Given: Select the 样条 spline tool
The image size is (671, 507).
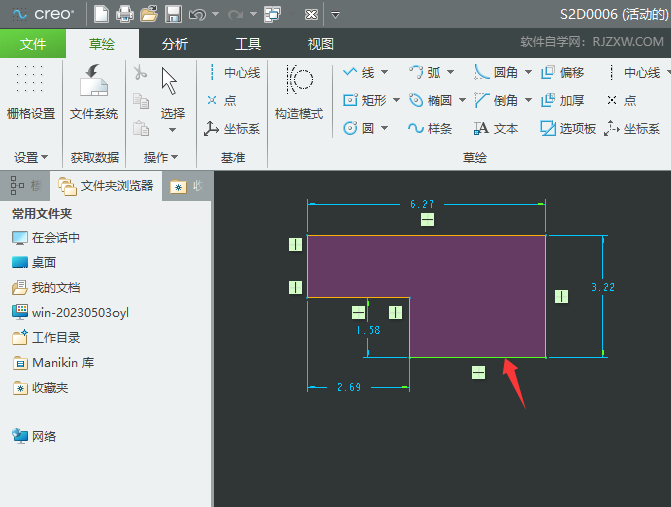Looking at the screenshot, I should click(430, 128).
